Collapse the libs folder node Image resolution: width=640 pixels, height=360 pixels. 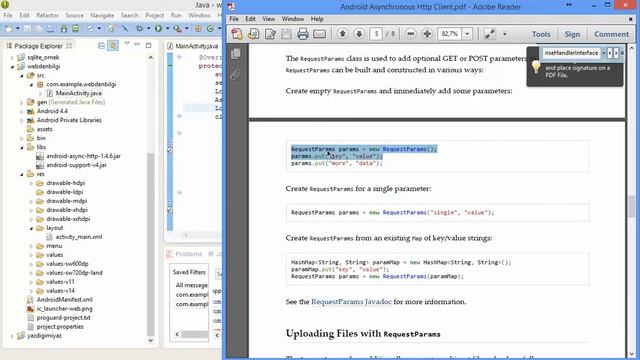click(22, 147)
